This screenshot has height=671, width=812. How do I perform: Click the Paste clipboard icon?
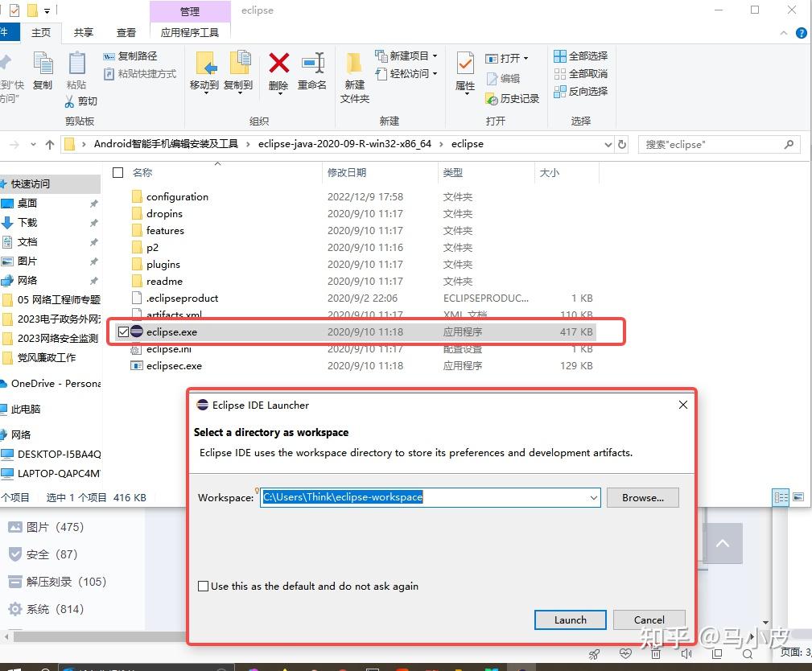point(76,64)
